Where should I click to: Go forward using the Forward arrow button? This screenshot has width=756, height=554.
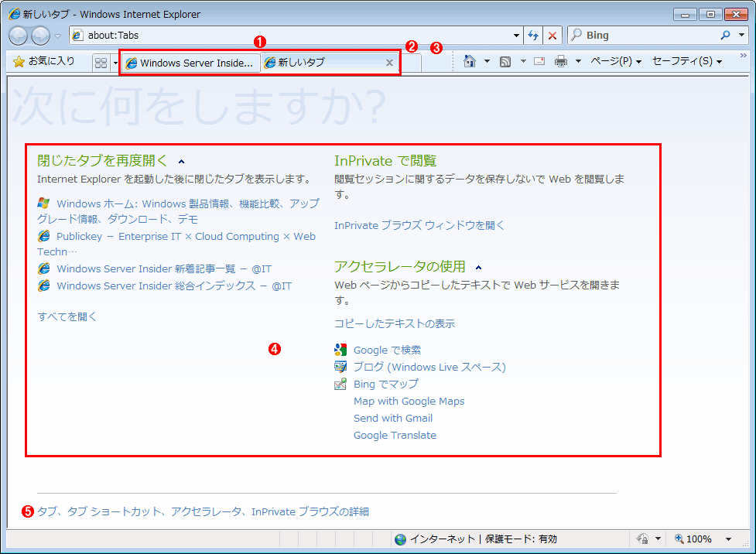click(x=40, y=35)
